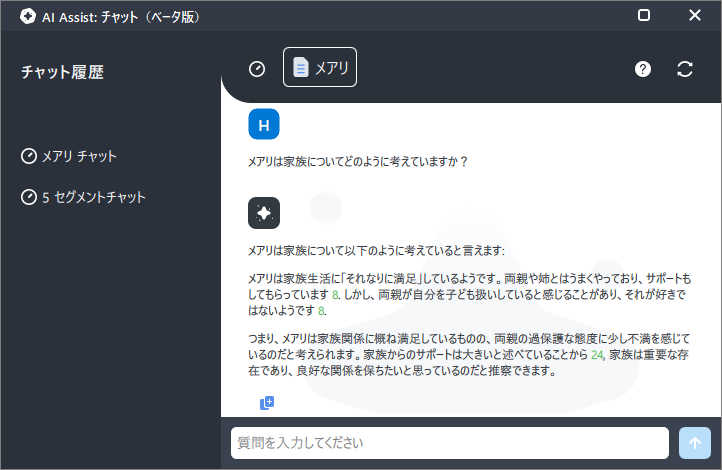Select the メアリ document chip
The height and width of the screenshot is (470, 722).
pyautogui.click(x=320, y=67)
